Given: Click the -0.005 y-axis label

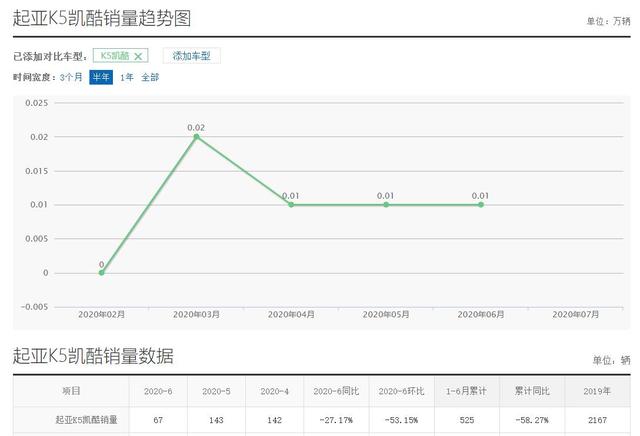Looking at the screenshot, I should tap(34, 307).
